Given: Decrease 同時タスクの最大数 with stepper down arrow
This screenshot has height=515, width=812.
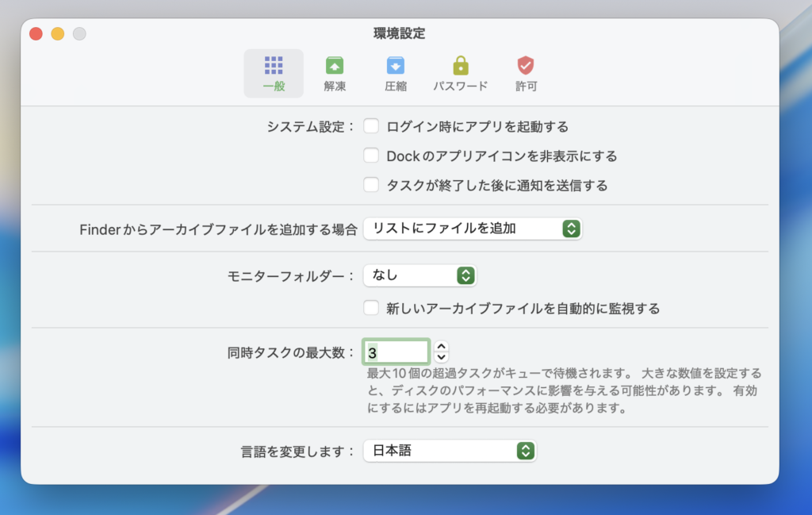Looking at the screenshot, I should pyautogui.click(x=442, y=356).
